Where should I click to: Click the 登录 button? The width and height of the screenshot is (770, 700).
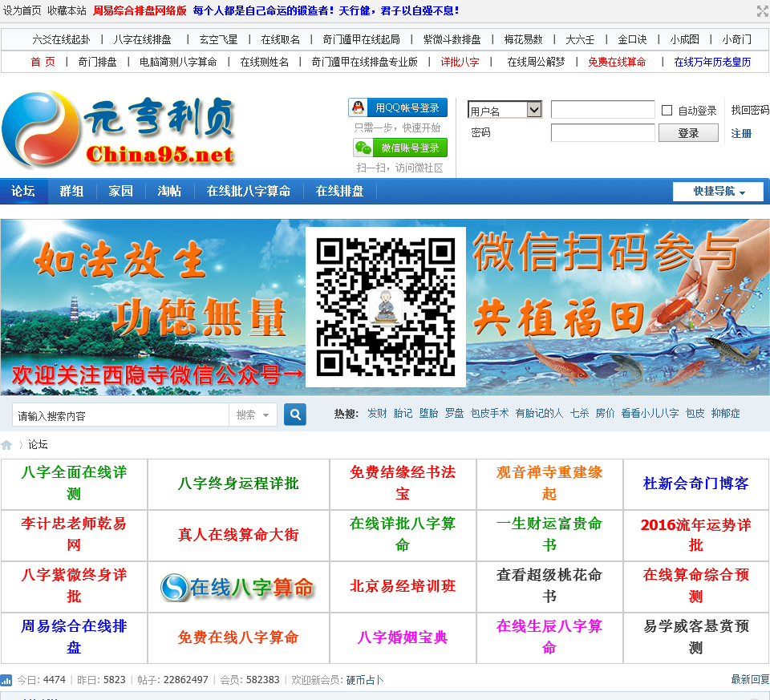[688, 133]
